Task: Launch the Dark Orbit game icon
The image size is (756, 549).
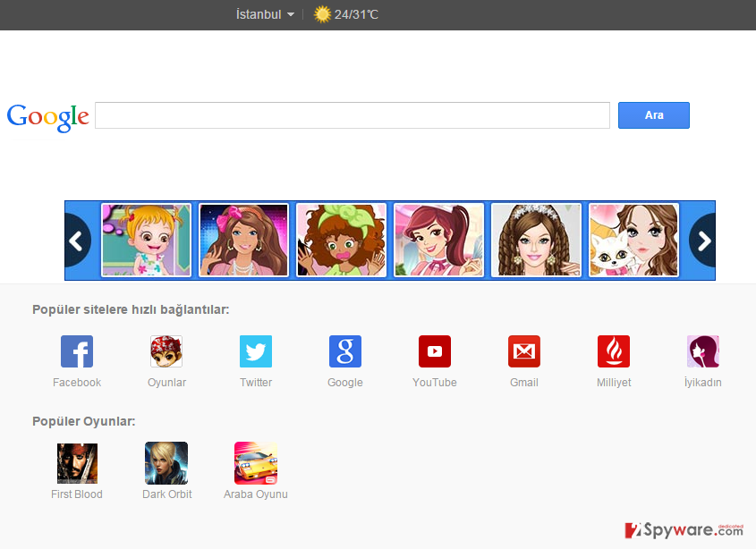Action: click(x=166, y=463)
